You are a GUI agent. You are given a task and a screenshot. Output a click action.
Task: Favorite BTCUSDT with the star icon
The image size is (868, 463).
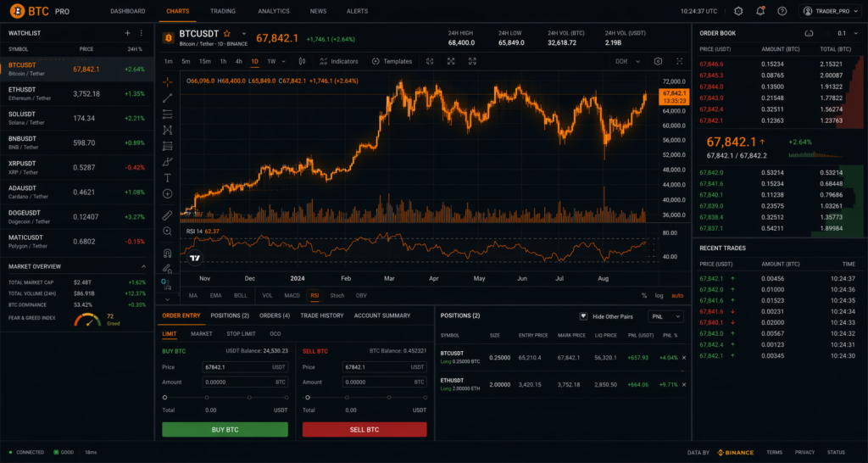pyautogui.click(x=227, y=34)
